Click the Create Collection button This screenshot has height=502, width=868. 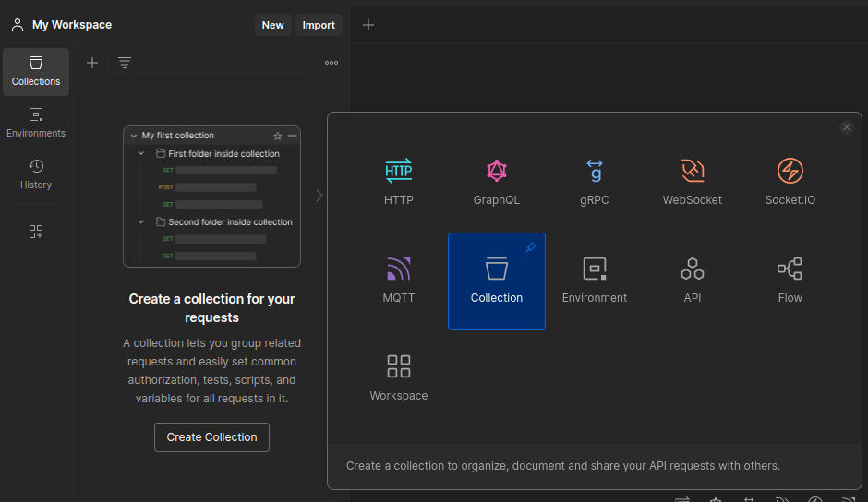tap(211, 437)
